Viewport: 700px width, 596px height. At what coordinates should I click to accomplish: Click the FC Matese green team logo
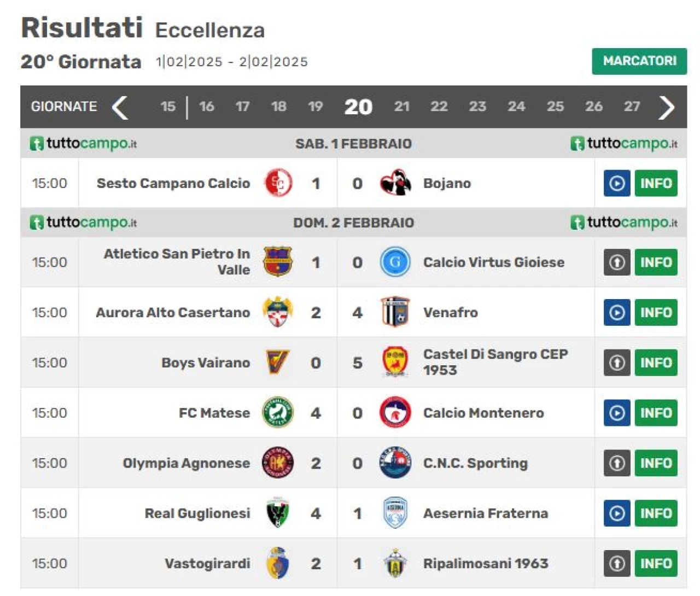pyautogui.click(x=278, y=413)
